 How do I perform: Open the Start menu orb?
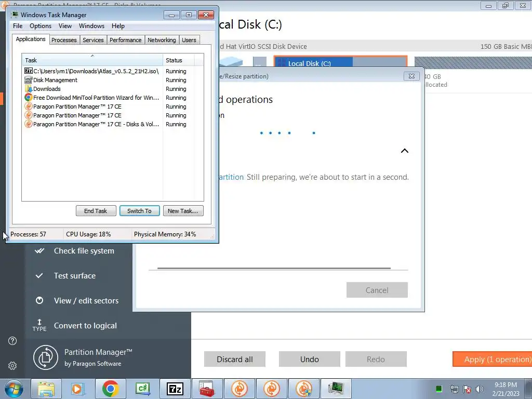[x=14, y=389]
